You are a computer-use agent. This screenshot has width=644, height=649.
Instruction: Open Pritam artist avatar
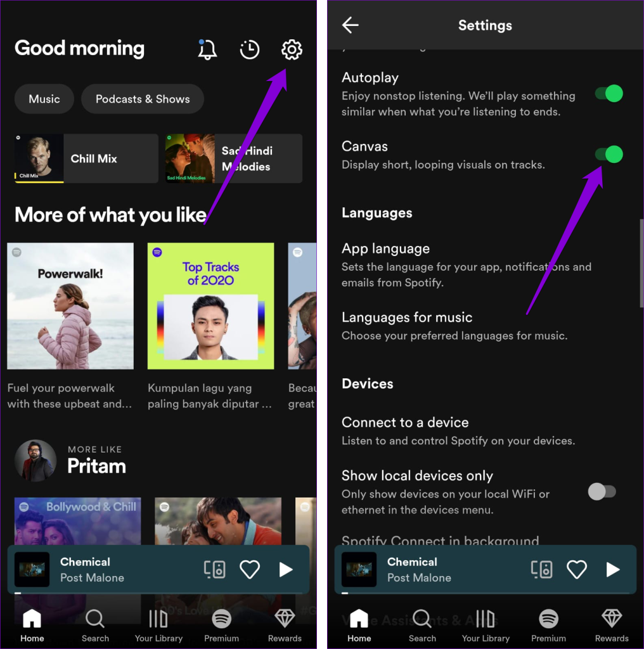(x=35, y=460)
